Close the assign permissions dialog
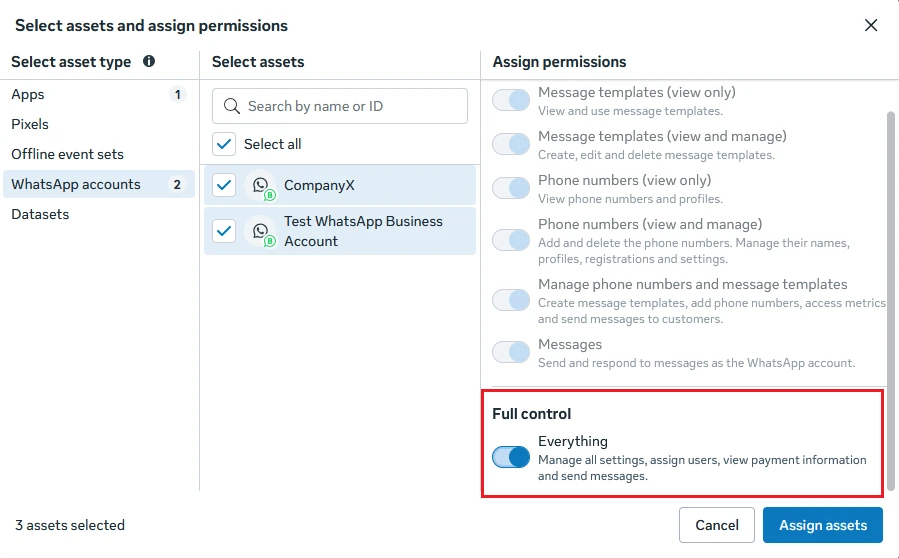This screenshot has width=899, height=558. coord(871,25)
